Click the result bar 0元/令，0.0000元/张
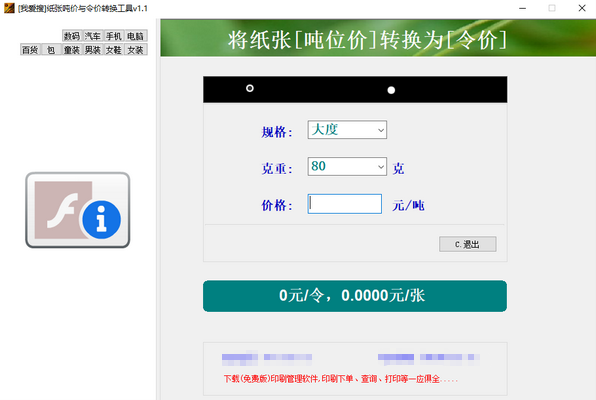Viewport: 596px width, 400px height. pyautogui.click(x=355, y=296)
